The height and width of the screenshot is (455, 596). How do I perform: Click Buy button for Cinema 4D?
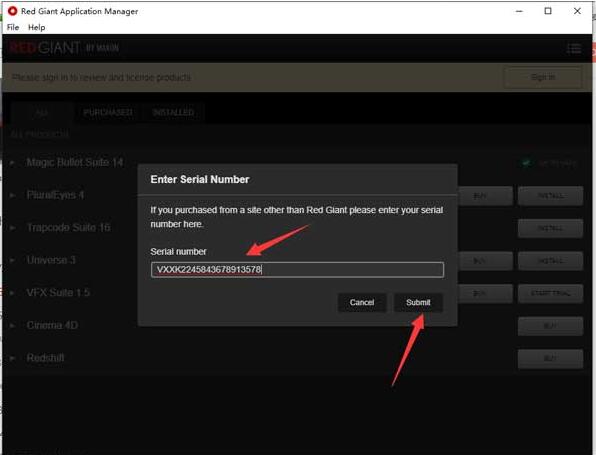[550, 326]
